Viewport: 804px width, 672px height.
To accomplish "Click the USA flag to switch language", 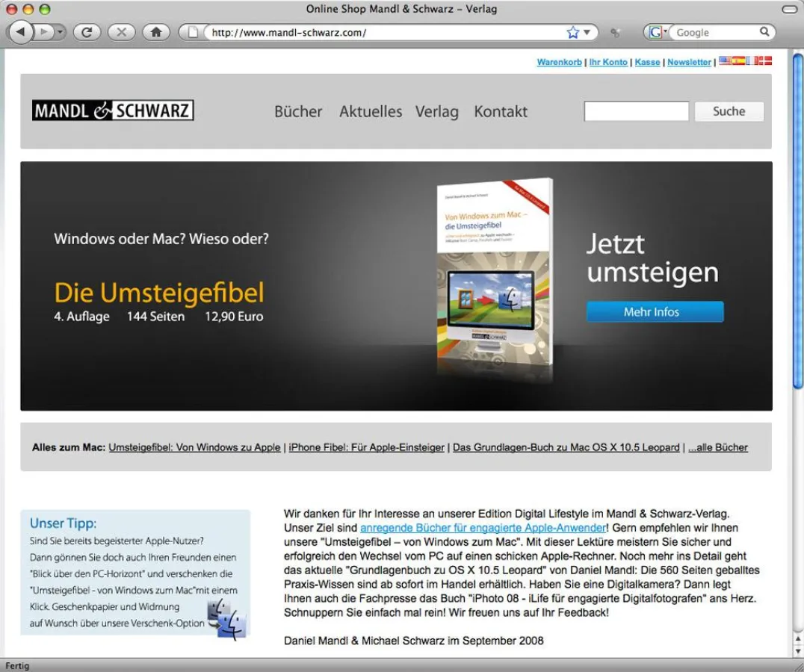I will click(725, 60).
